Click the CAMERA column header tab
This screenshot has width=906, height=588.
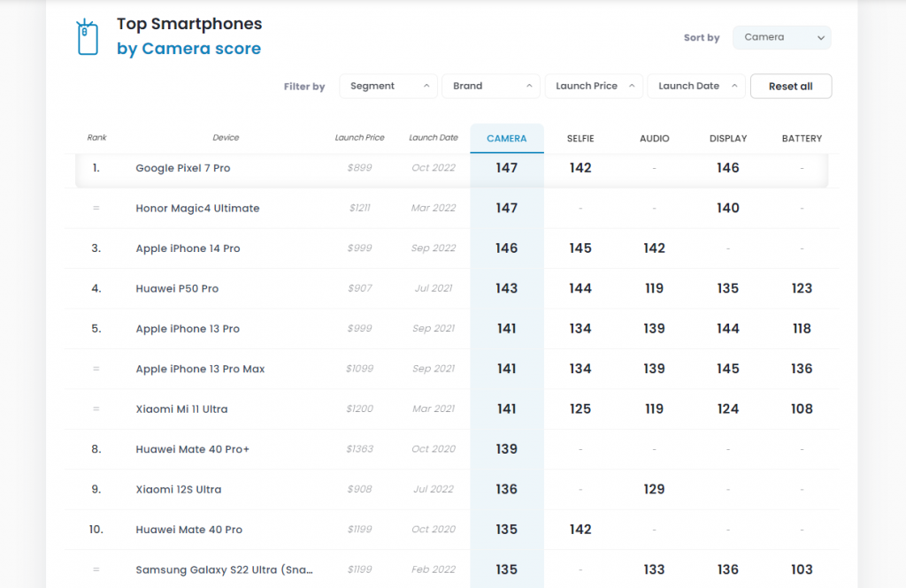[x=506, y=139]
